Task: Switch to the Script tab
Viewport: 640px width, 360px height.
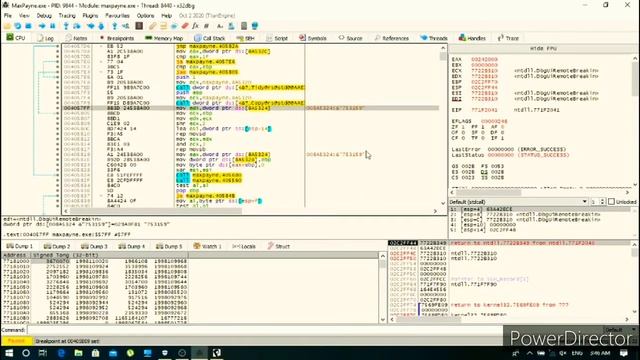Action: tap(277, 38)
